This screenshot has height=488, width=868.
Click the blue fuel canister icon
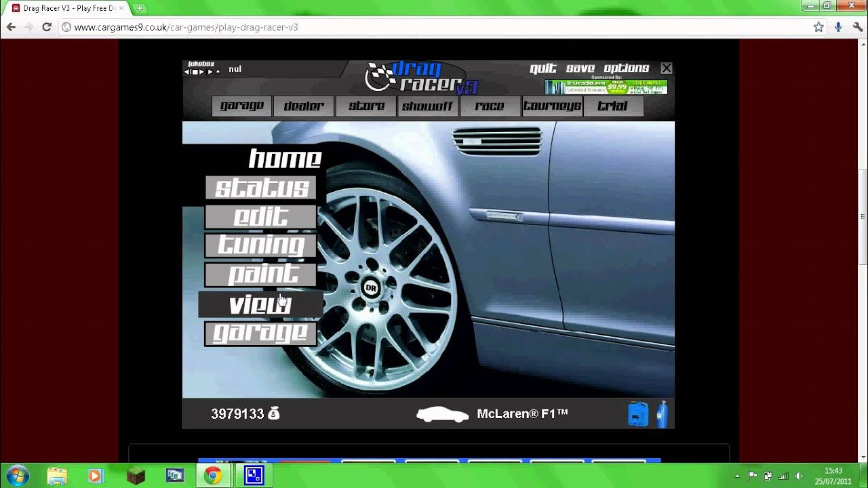tap(638, 413)
